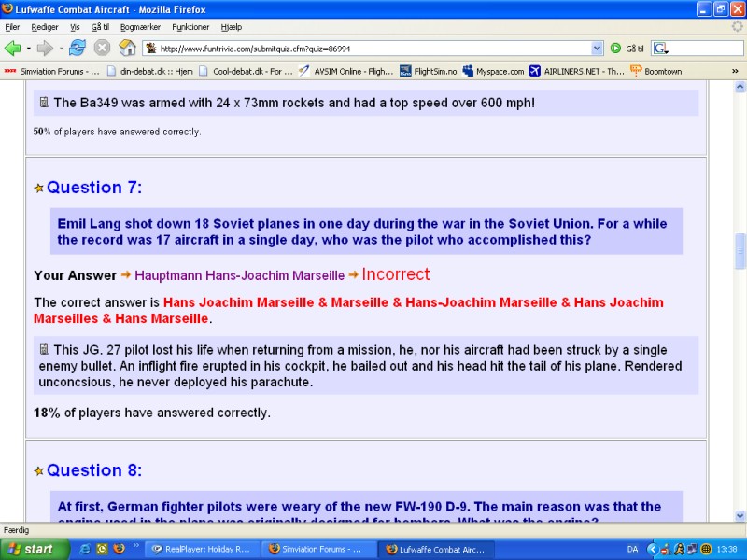The height and width of the screenshot is (560, 747).
Task: Click the Færdig status bar text
Action: pos(16,529)
